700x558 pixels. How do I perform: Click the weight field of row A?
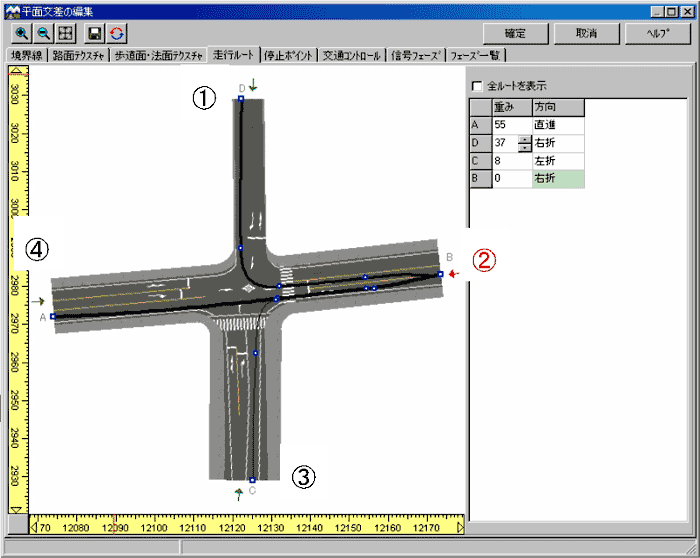(510, 125)
